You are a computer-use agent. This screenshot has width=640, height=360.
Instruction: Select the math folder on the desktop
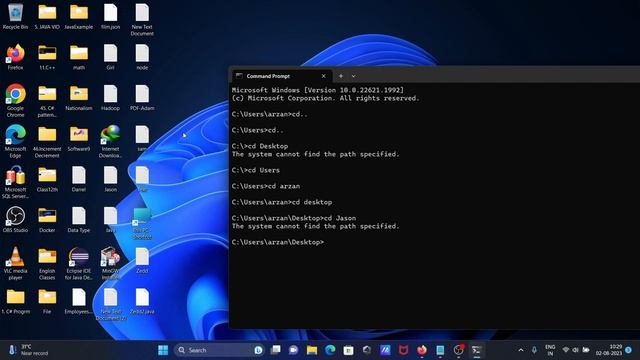(79, 57)
